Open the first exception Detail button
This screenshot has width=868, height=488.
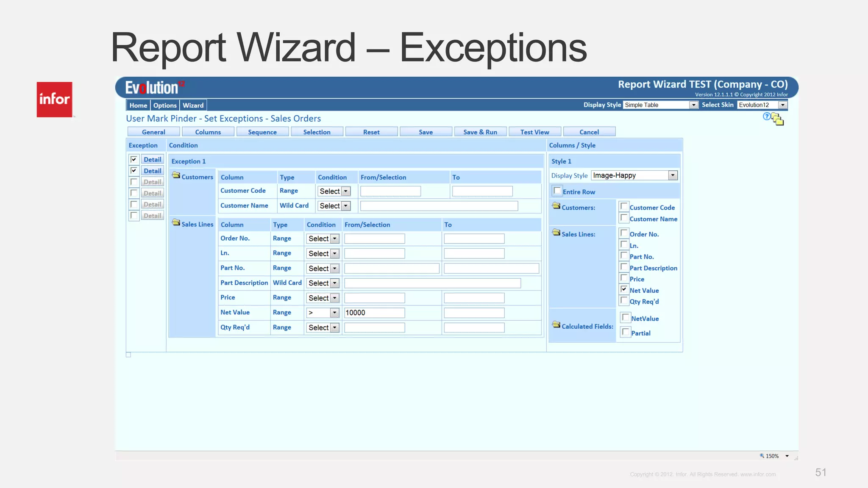153,160
